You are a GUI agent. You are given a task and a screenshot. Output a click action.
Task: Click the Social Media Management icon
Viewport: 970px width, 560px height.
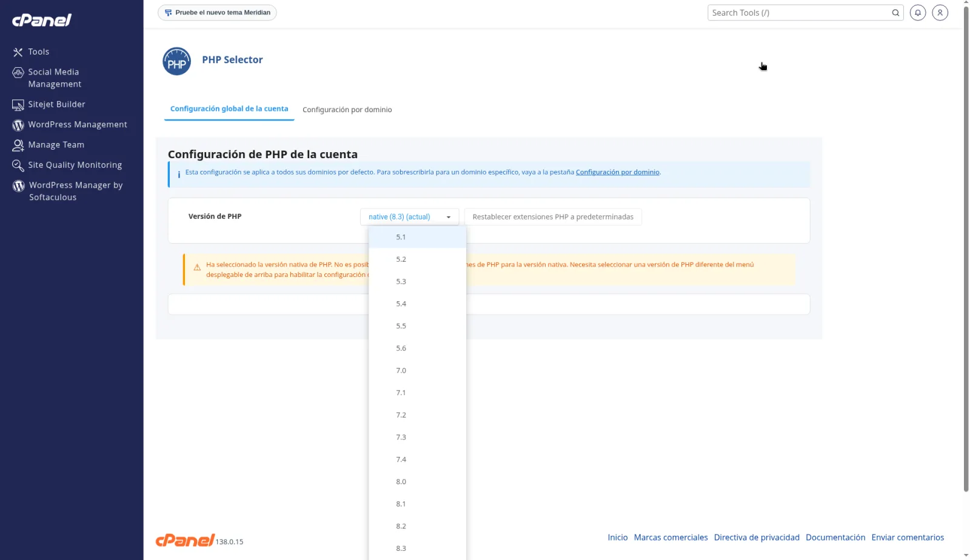pyautogui.click(x=18, y=73)
